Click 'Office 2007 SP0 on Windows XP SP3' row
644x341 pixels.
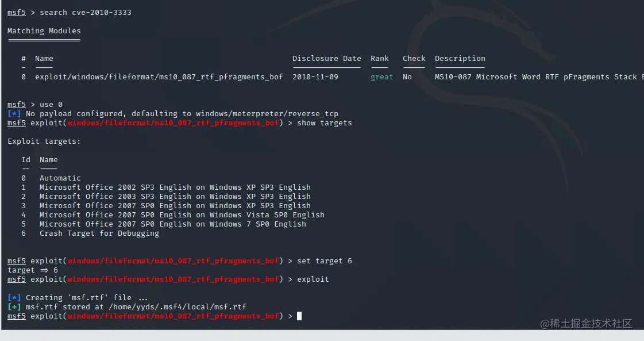[x=166, y=206]
